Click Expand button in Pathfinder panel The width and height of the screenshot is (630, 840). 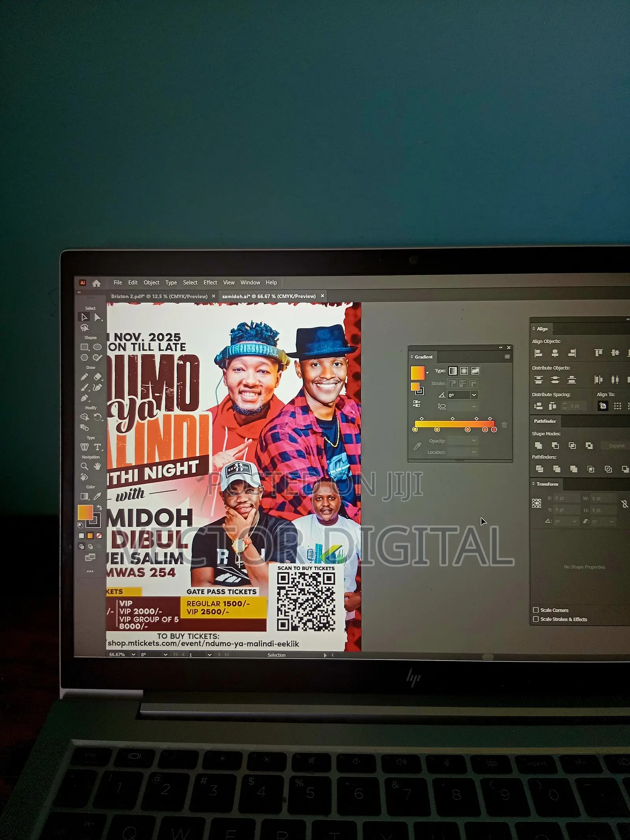pyautogui.click(x=617, y=446)
